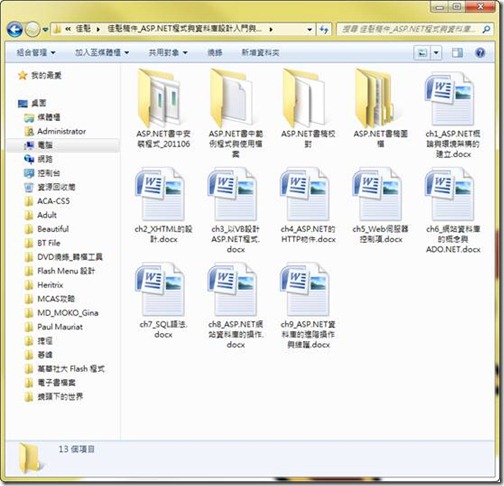Select ch7_SQL語法.docx file icon
Viewport: 504px width, 486px height.
(160, 289)
